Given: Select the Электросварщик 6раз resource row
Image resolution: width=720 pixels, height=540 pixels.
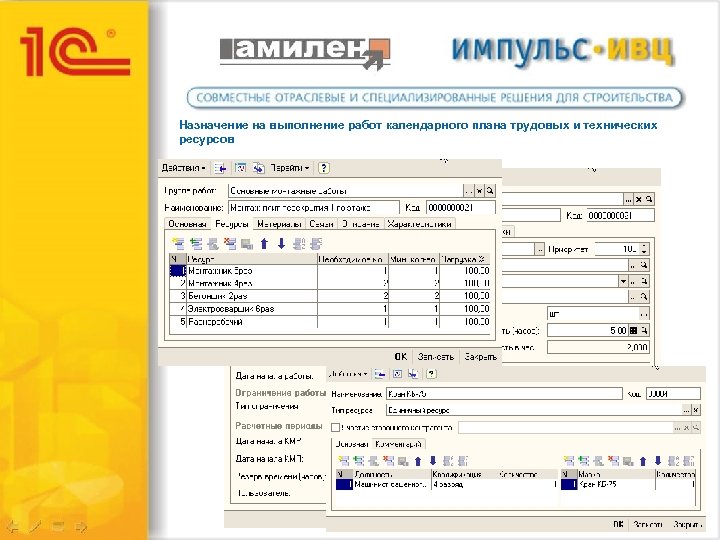Looking at the screenshot, I should tap(330, 309).
